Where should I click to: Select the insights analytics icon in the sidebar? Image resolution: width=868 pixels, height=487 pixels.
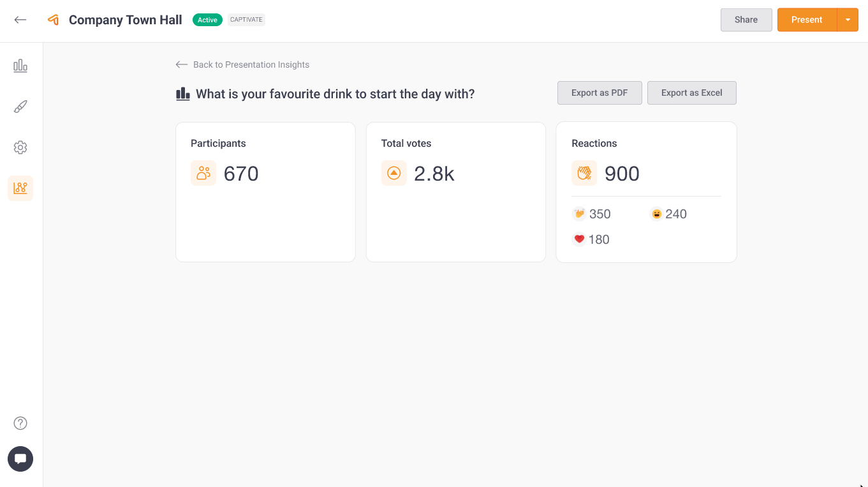pos(20,188)
